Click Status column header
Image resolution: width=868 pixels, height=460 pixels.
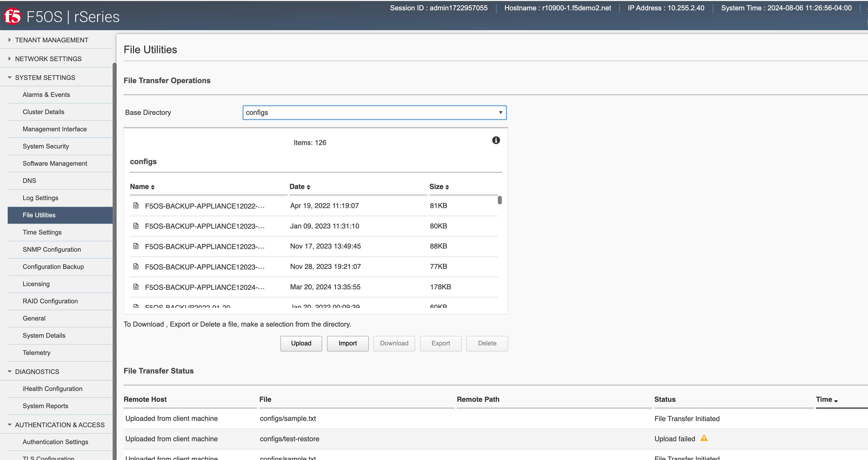665,399
